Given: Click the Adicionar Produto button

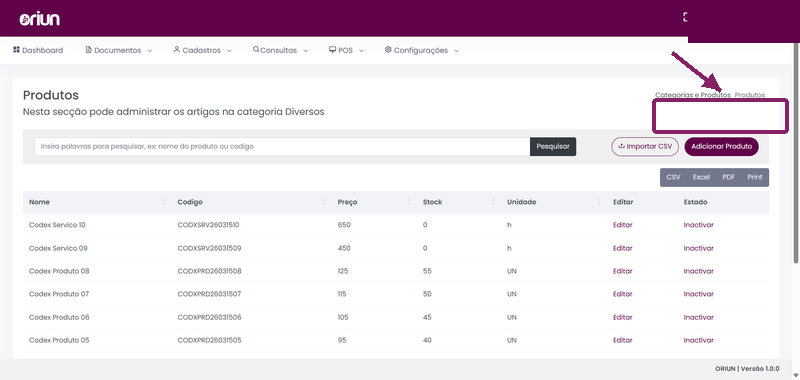Looking at the screenshot, I should point(721,146).
